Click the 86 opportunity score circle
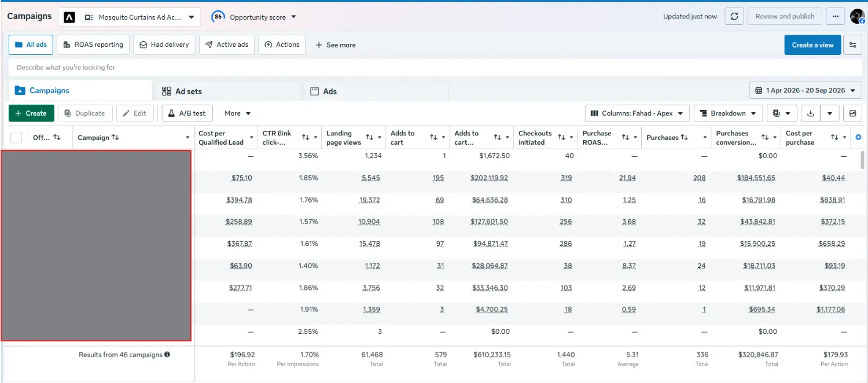The width and height of the screenshot is (868, 383). 218,17
